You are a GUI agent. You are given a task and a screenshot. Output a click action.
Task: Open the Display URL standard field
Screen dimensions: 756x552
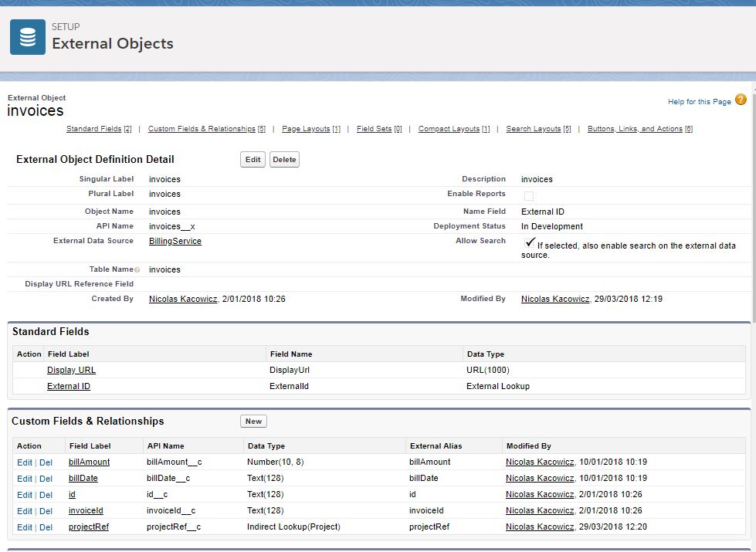click(x=71, y=370)
